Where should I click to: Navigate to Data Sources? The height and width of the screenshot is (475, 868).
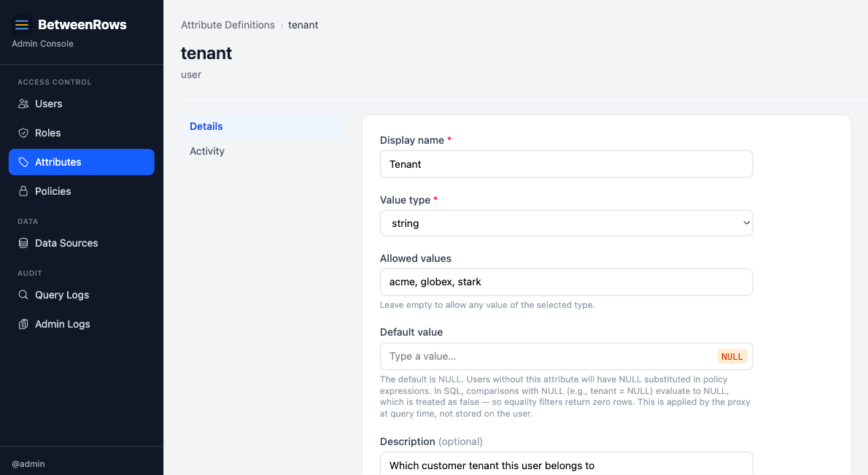(x=82, y=243)
